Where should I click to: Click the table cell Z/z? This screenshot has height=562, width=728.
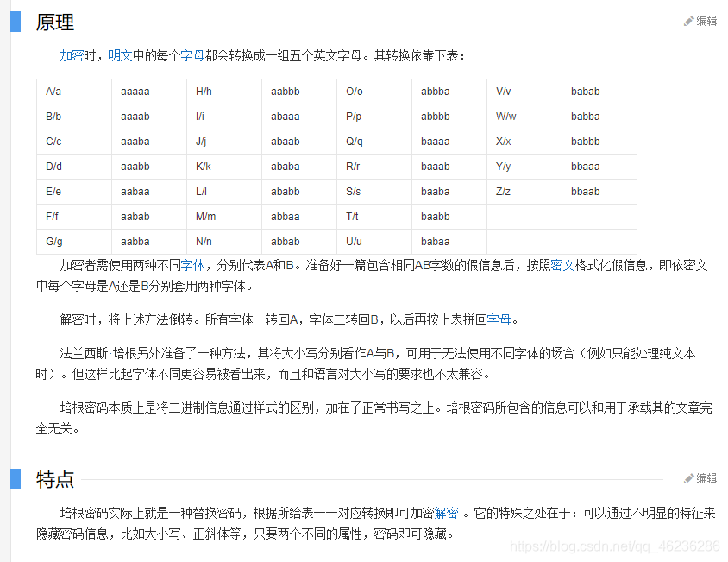pos(524,192)
